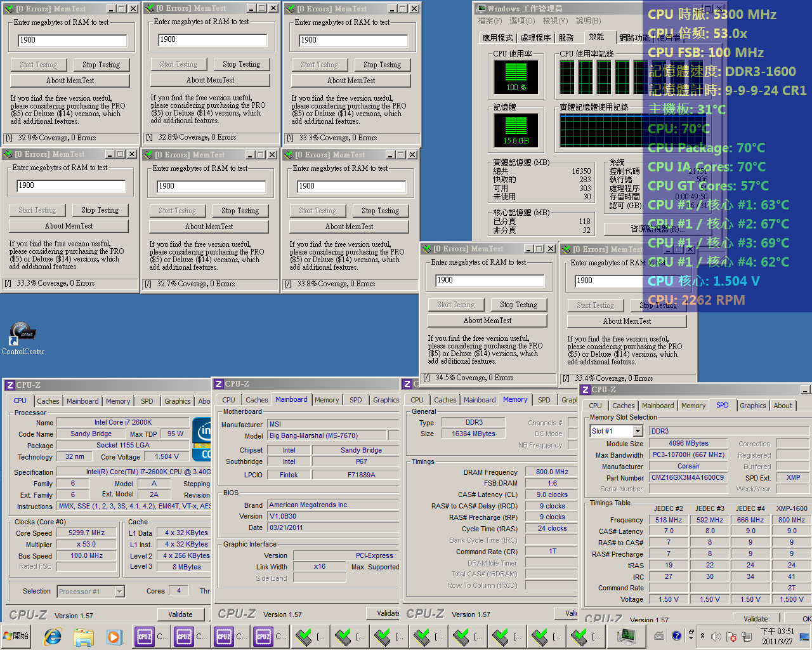Screen dimensions: 812x650
Task: Click title icon of MemTest window with 32.7% coverage
Action: coord(148,155)
